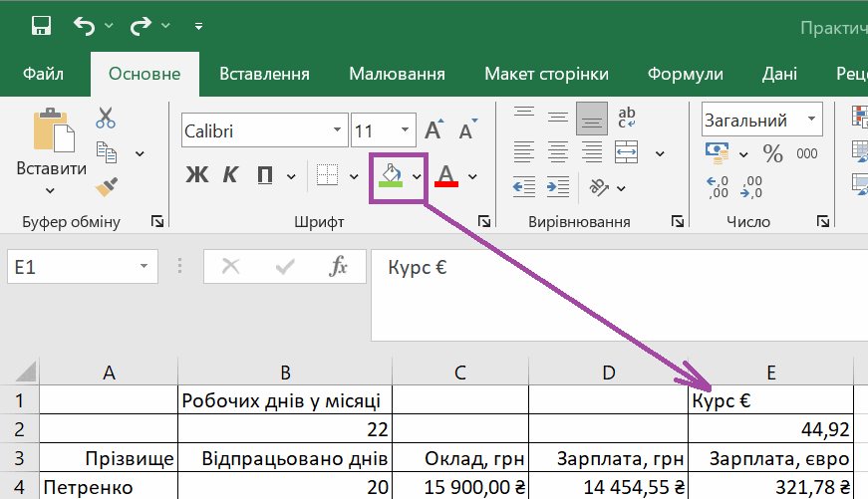Viewport: 868px width, 499px height.
Task: Increase decimal places
Action: [718, 187]
